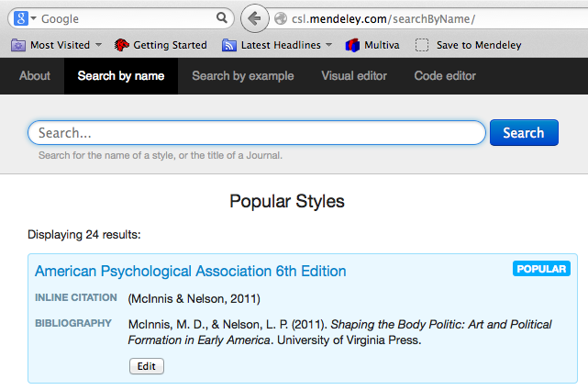Image resolution: width=588 pixels, height=390 pixels.
Task: Open the Multiva bookmark
Action: tap(376, 45)
